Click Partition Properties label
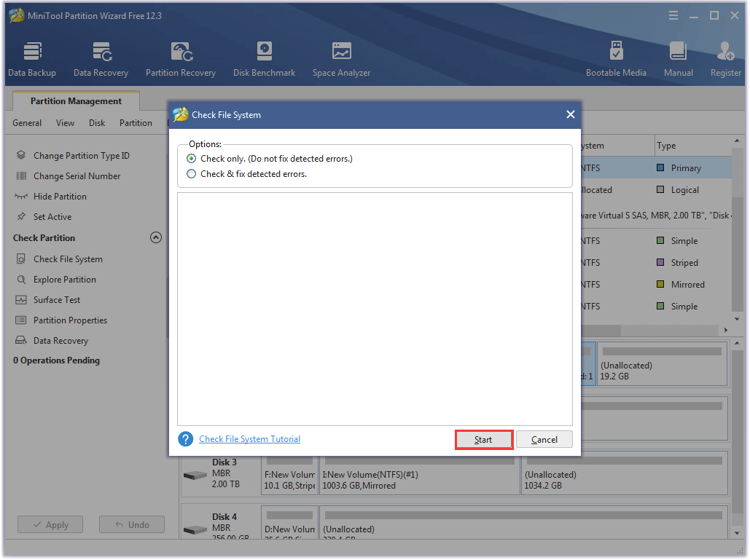 pos(70,320)
